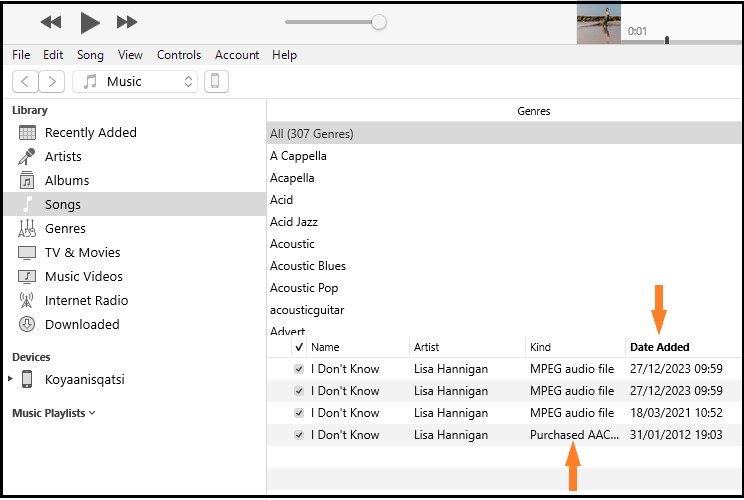Choose the Acoustic Blues genre
This screenshot has height=500, width=744.
coord(308,266)
